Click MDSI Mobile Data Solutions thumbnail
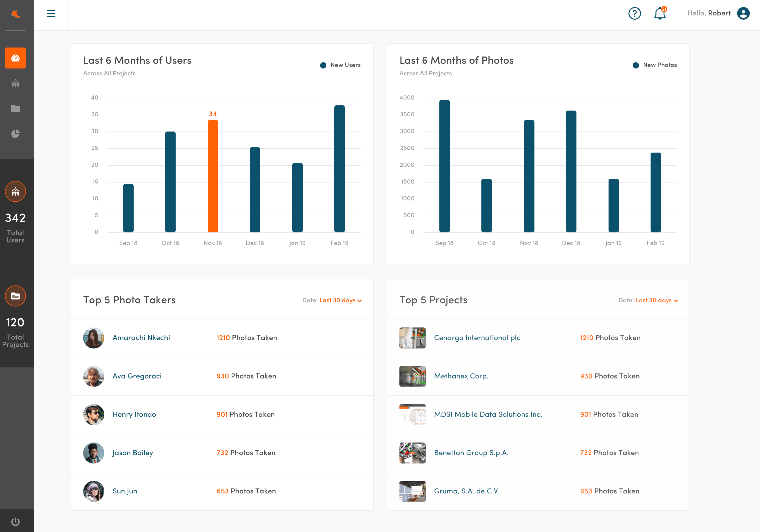 coord(412,414)
